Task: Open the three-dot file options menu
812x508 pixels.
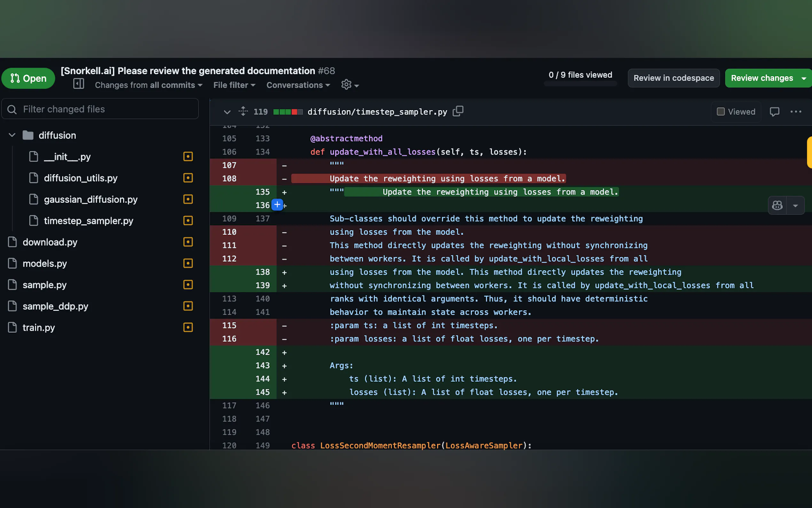Action: click(x=796, y=112)
